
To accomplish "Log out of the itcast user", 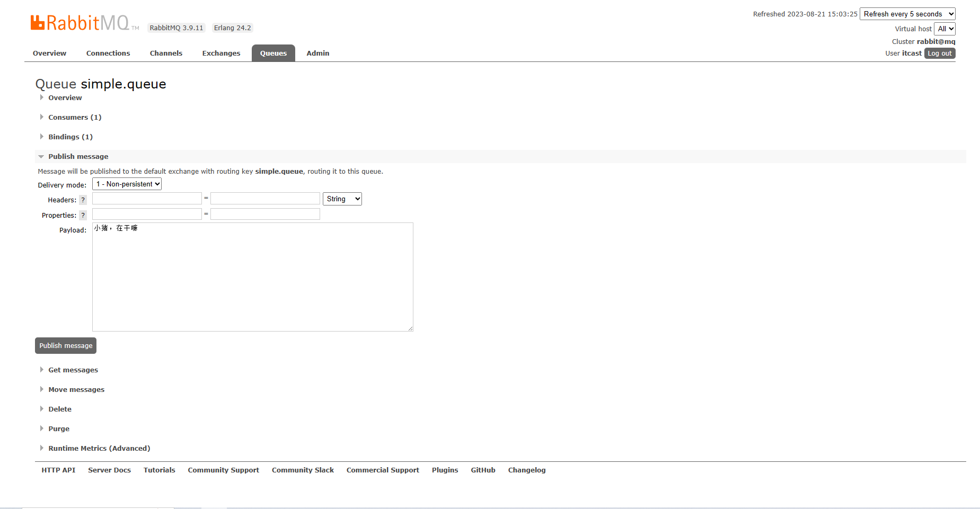I will click(940, 53).
